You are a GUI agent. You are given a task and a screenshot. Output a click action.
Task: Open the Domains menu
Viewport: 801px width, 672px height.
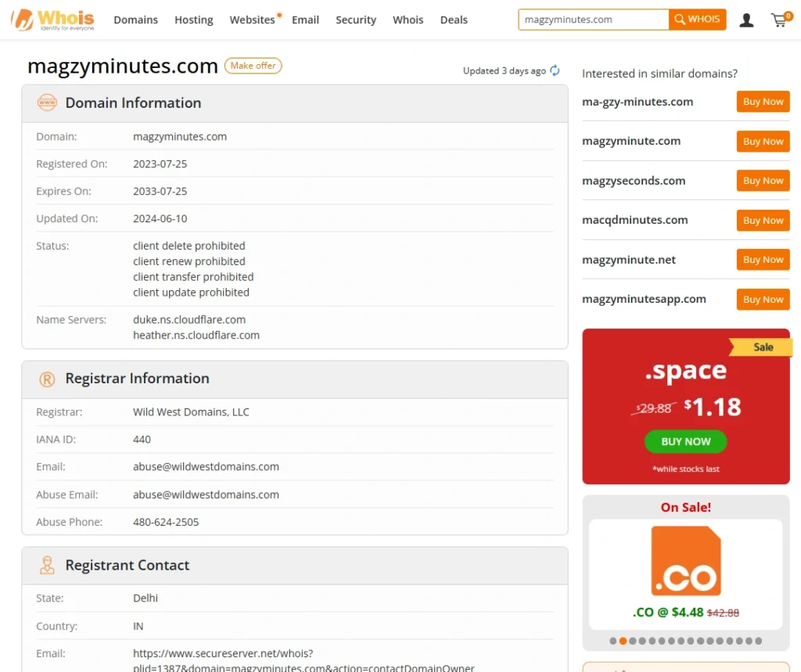click(x=136, y=20)
